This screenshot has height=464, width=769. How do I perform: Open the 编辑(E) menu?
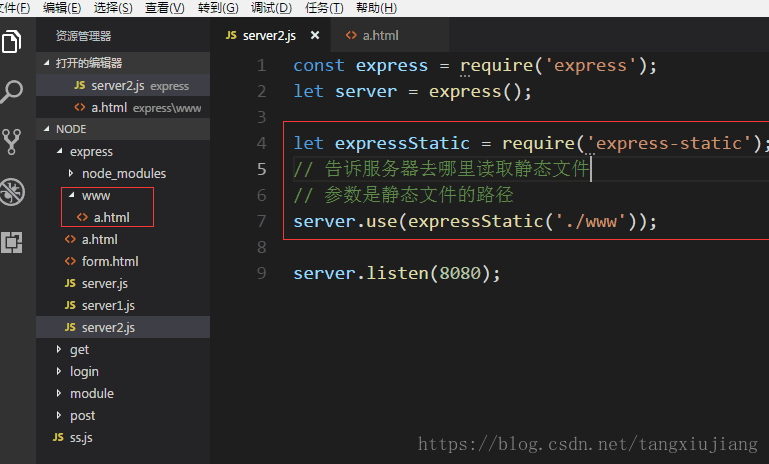pos(62,8)
